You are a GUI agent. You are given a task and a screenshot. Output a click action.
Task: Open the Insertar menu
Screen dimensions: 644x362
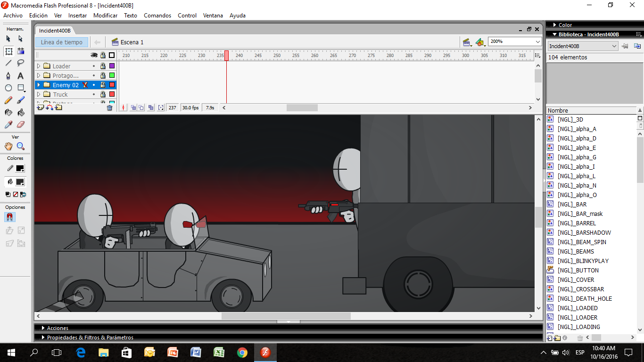(x=77, y=16)
